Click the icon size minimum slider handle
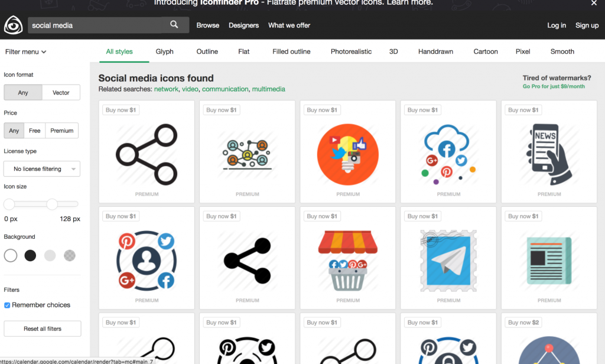The height and width of the screenshot is (364, 605). (x=9, y=204)
